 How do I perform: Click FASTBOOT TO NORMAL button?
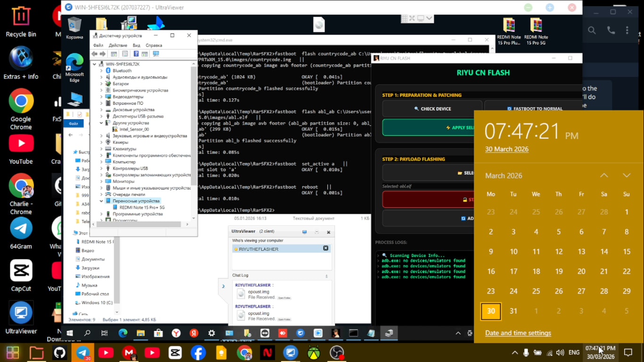click(534, 108)
